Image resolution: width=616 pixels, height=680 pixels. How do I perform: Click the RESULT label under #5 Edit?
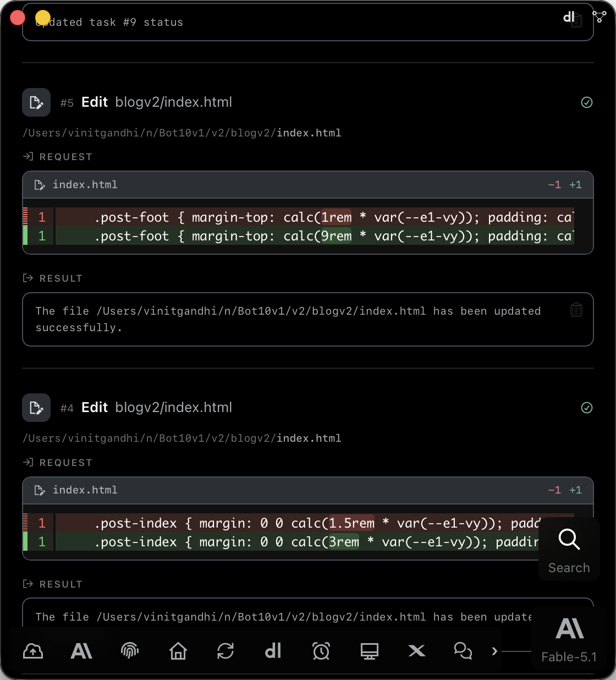(x=53, y=278)
